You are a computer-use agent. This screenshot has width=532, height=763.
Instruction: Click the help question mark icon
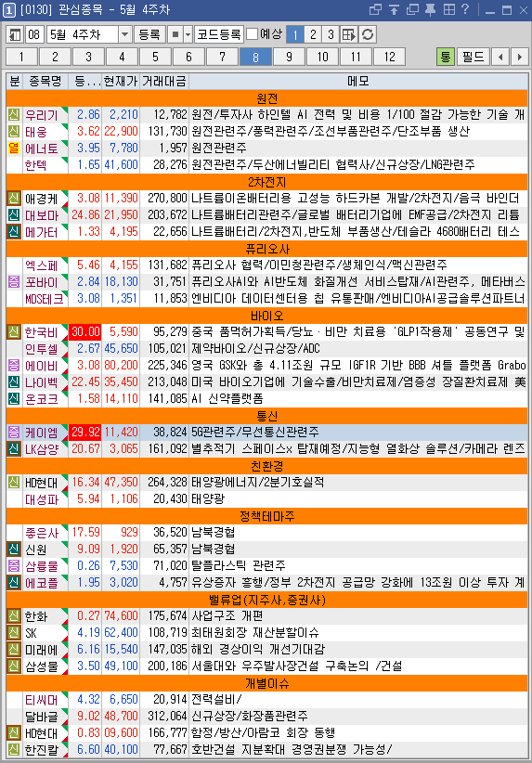[466, 9]
